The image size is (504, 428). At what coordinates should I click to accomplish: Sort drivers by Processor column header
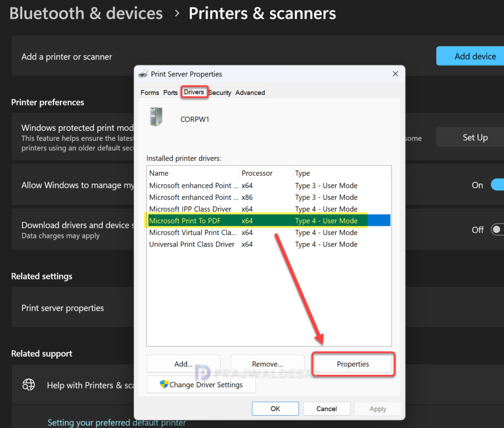266,173
